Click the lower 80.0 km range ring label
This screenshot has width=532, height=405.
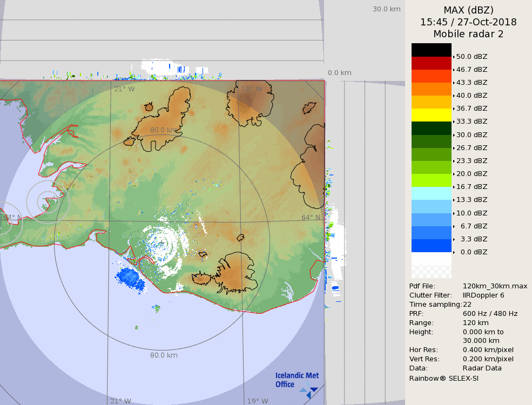click(x=164, y=355)
